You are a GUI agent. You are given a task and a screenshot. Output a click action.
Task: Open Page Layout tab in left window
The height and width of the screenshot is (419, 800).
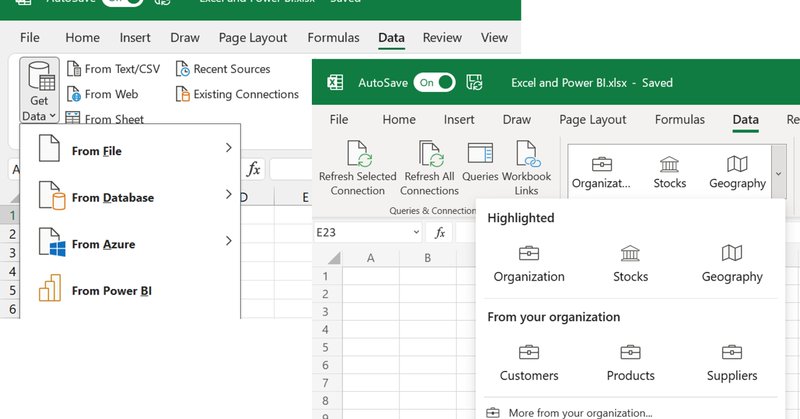pos(253,37)
